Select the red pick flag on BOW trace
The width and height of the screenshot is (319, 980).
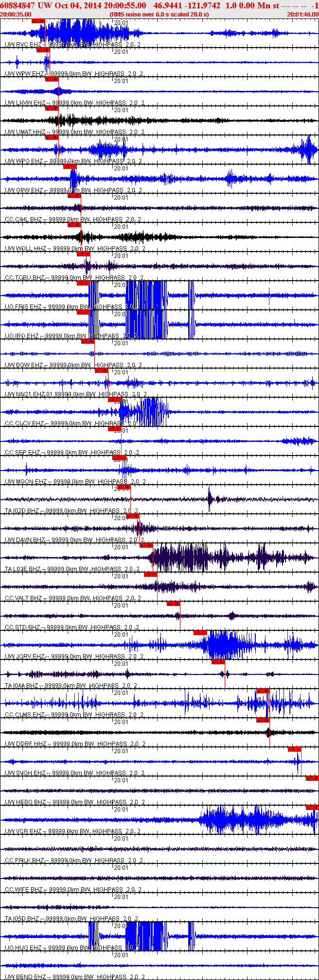coord(88,341)
